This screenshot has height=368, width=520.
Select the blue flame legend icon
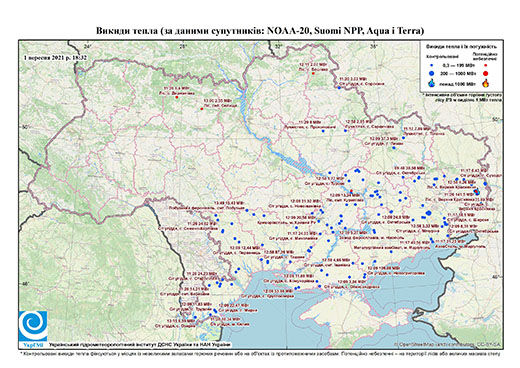431,83
